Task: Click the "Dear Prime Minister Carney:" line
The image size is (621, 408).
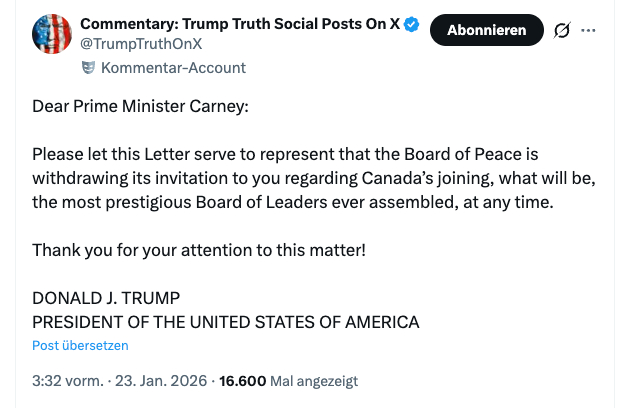Action: (138, 107)
